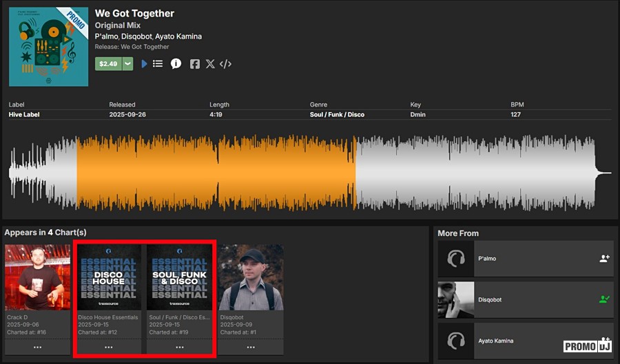This screenshot has width=620, height=364.
Task: Open Soul / Funk / Disco genre link
Action: pos(337,115)
